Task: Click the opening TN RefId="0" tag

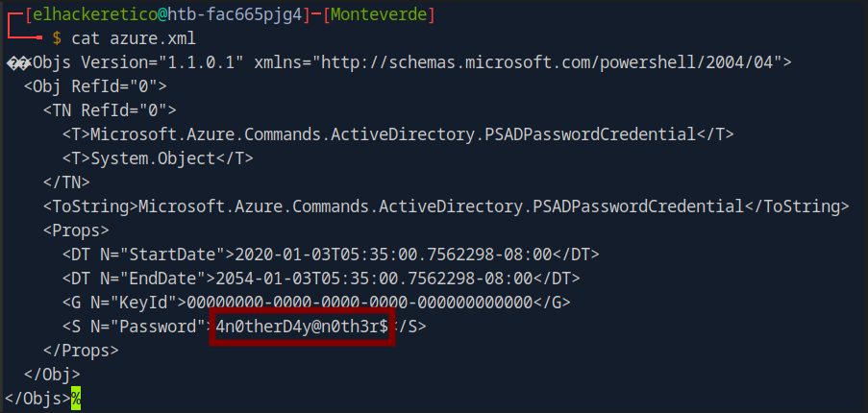Action: click(109, 110)
